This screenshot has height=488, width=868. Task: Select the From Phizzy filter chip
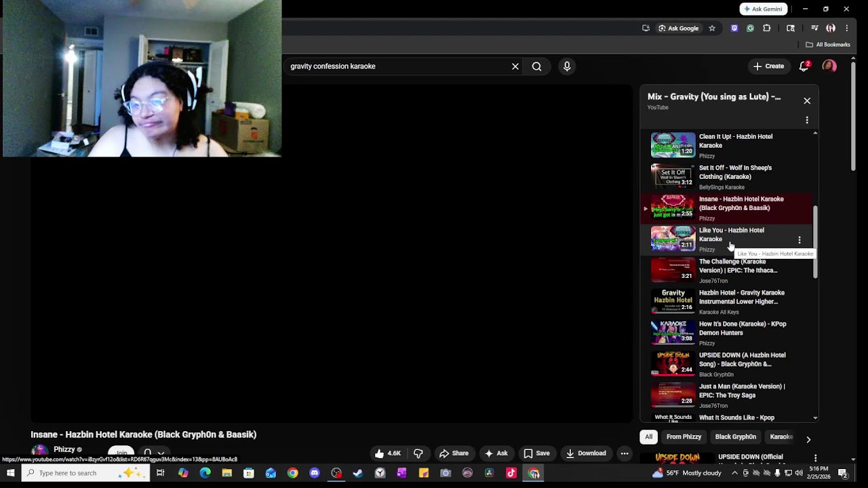point(684,437)
